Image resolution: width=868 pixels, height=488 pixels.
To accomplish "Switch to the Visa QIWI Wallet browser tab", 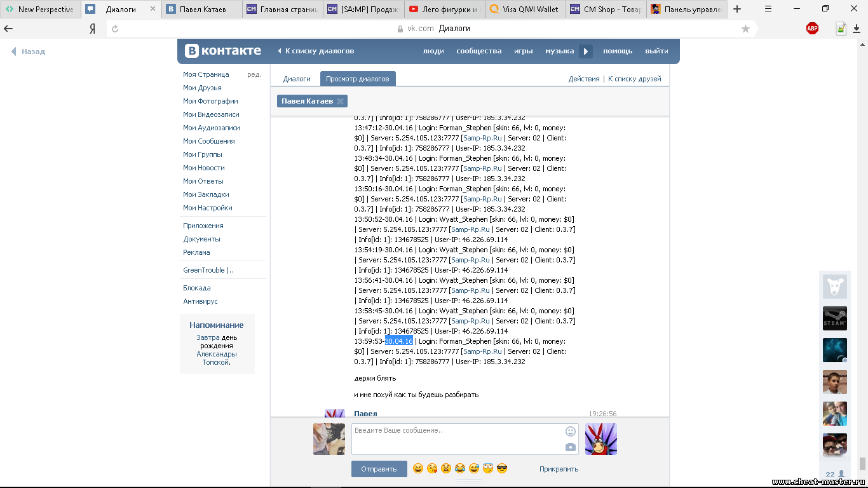I will [524, 9].
